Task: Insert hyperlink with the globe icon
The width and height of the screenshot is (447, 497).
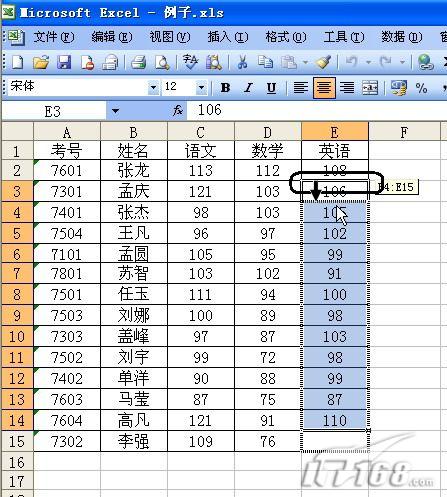Action: point(426,62)
